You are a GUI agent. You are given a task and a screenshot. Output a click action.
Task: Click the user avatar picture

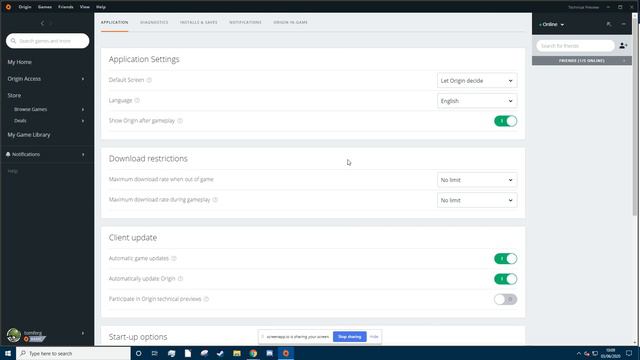coord(14,335)
